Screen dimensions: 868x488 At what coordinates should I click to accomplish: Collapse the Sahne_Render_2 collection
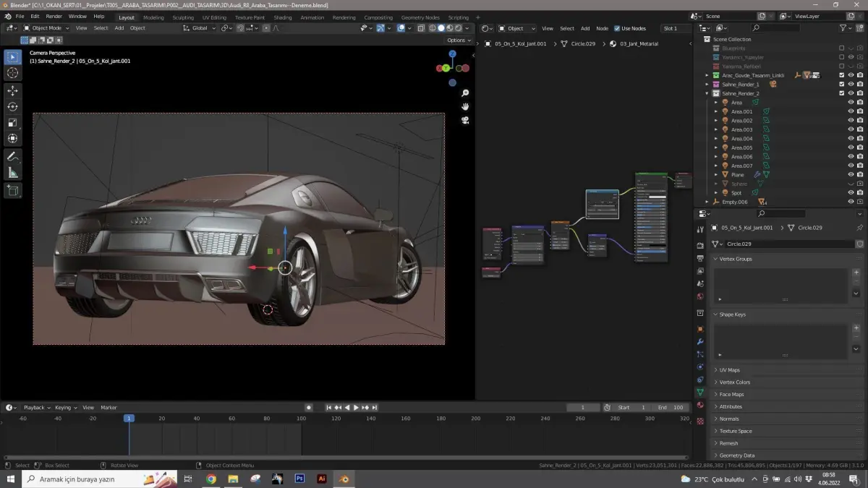point(707,93)
